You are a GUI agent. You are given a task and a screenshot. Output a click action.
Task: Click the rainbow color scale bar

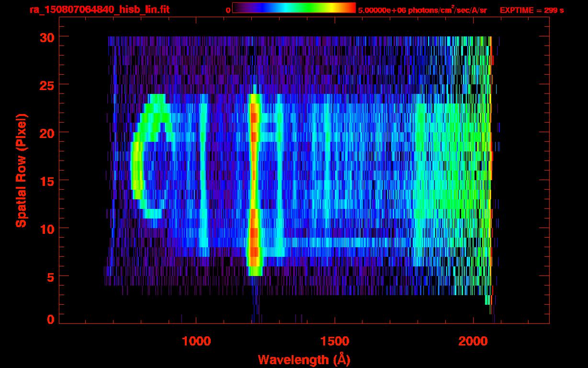coord(294,8)
